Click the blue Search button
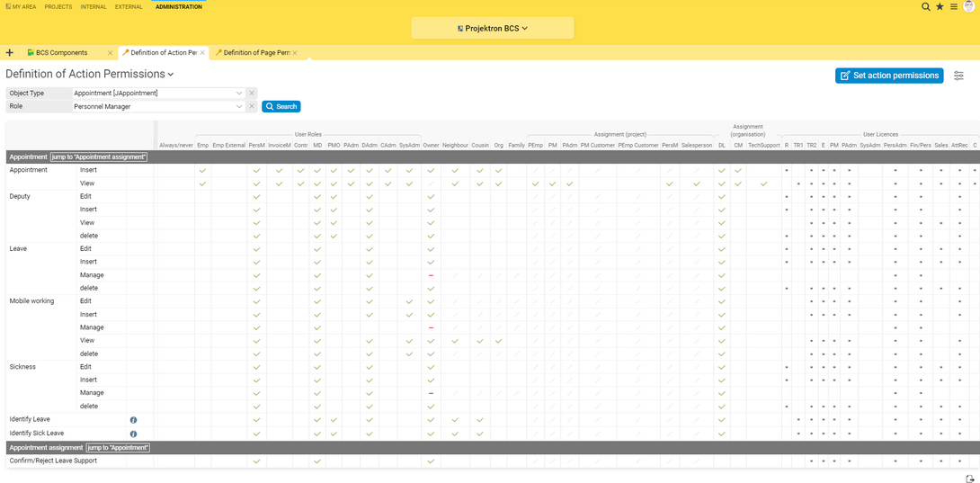The width and height of the screenshot is (980, 483). 281,106
